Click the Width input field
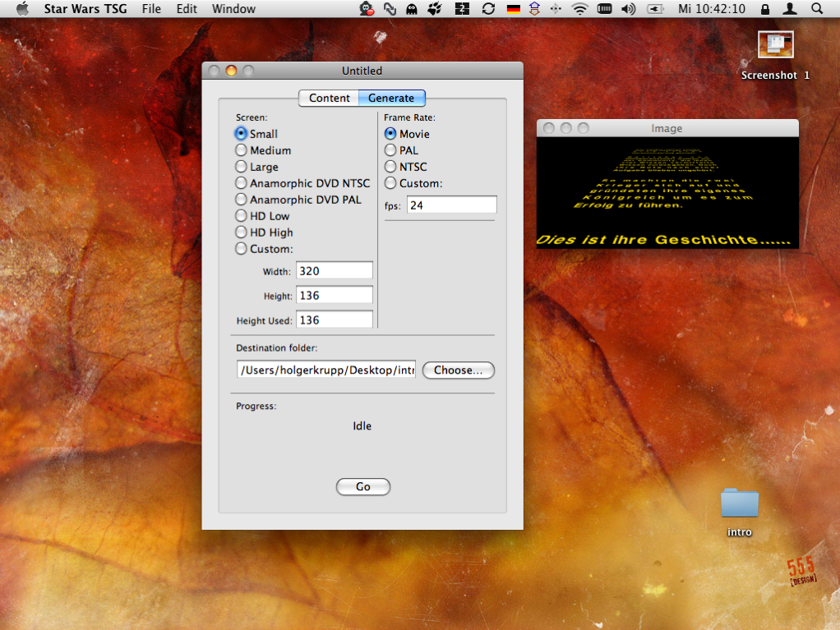The image size is (840, 630). [x=335, y=271]
